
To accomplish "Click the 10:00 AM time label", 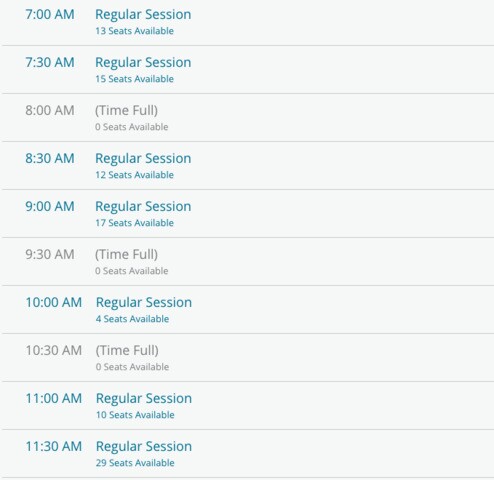I will pyautogui.click(x=54, y=303).
